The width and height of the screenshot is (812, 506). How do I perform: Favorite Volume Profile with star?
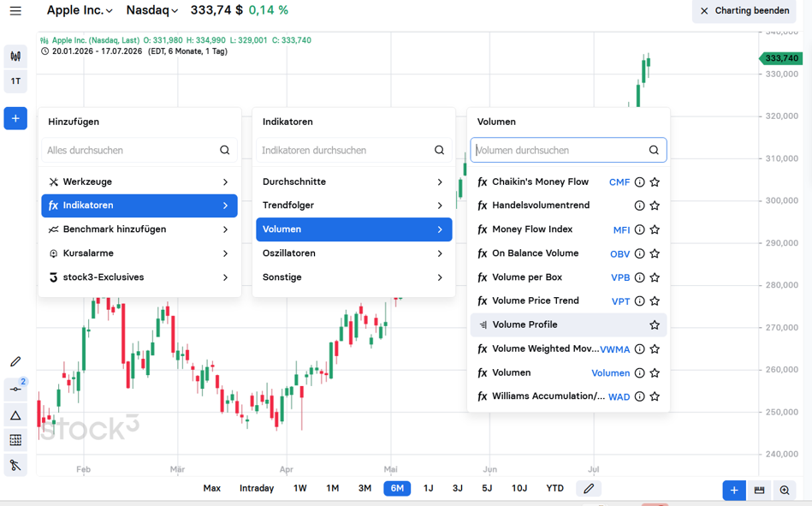pos(655,325)
